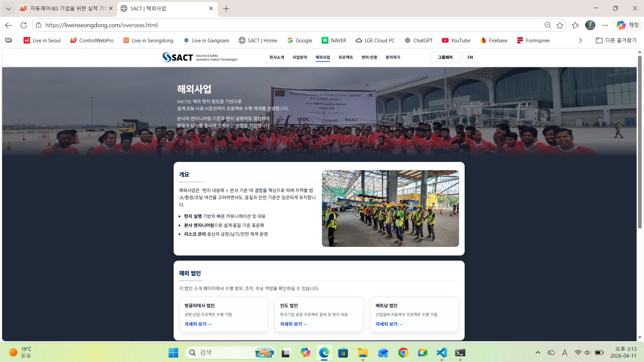
Task: Open NAVER from the favorites bar
Action: tap(334, 40)
